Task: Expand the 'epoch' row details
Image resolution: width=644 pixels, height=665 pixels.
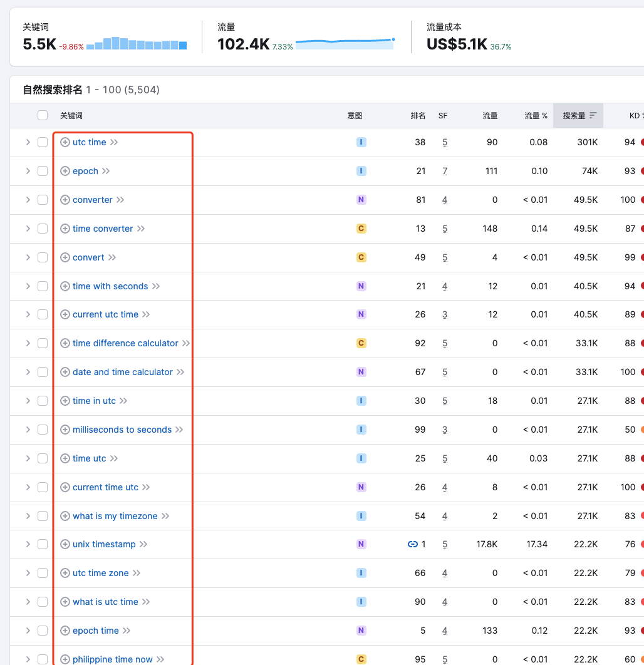Action: coord(28,171)
